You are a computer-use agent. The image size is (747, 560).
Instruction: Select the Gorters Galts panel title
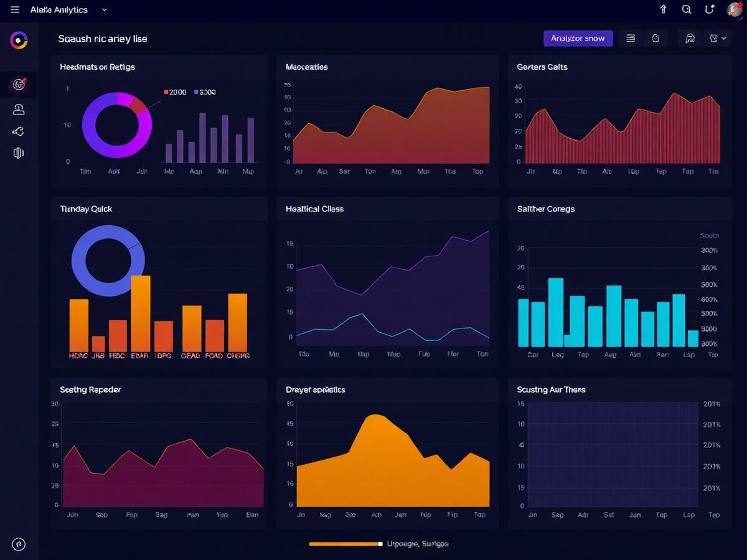tap(542, 67)
